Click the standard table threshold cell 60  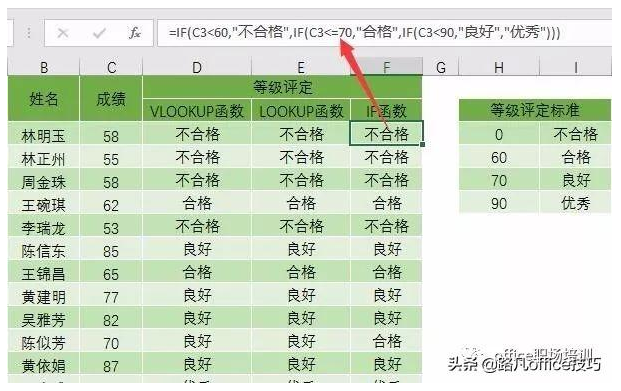[499, 157]
